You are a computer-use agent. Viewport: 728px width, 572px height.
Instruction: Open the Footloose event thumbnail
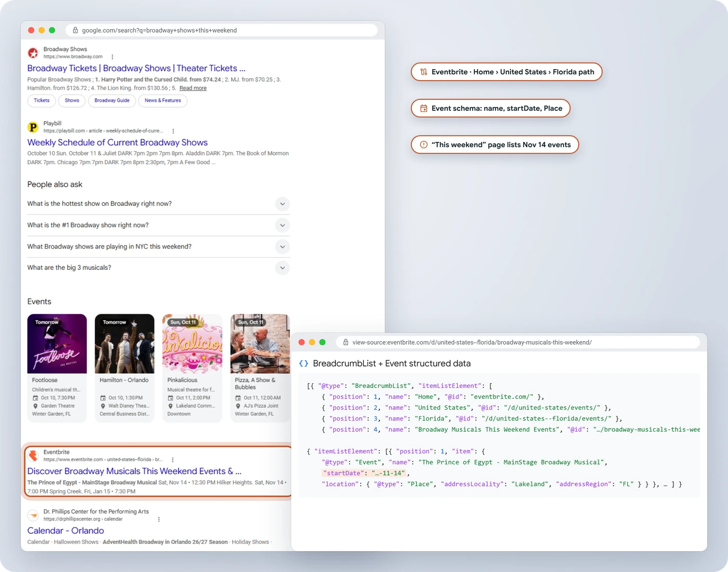click(57, 344)
